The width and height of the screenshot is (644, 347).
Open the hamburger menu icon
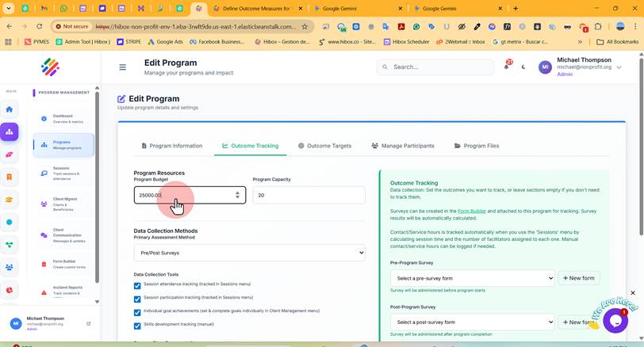[x=122, y=67]
